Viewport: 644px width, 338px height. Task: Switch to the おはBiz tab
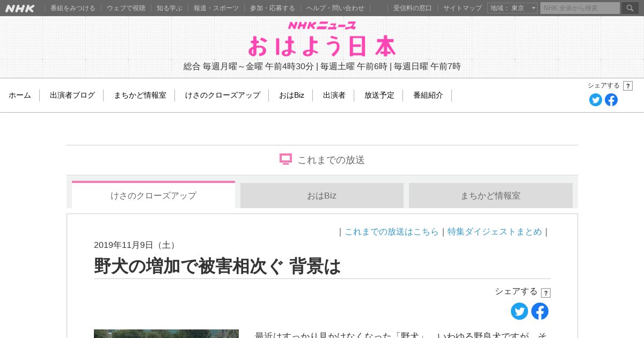click(322, 195)
